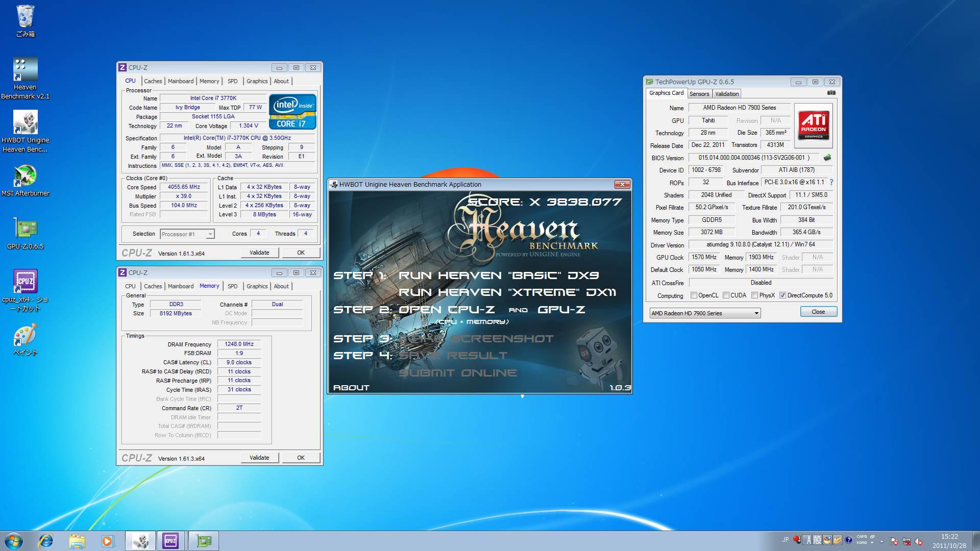Open the Paint shortcut on desktop

point(25,340)
